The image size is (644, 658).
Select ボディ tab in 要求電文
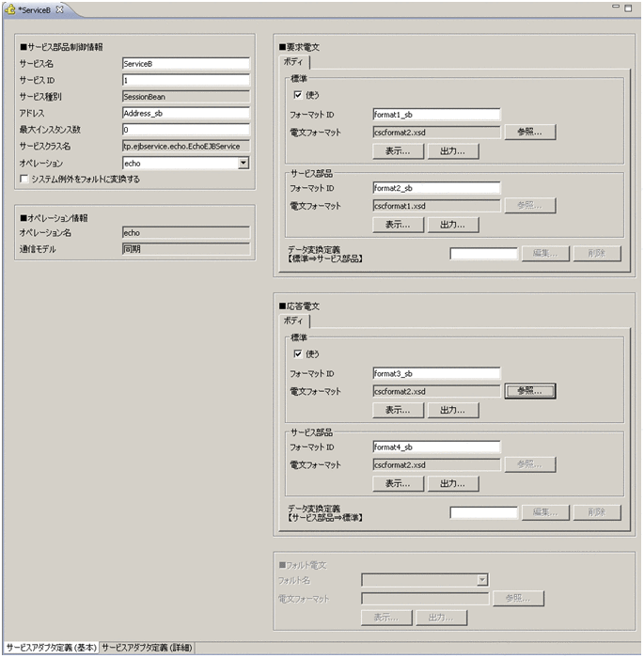coord(293,62)
